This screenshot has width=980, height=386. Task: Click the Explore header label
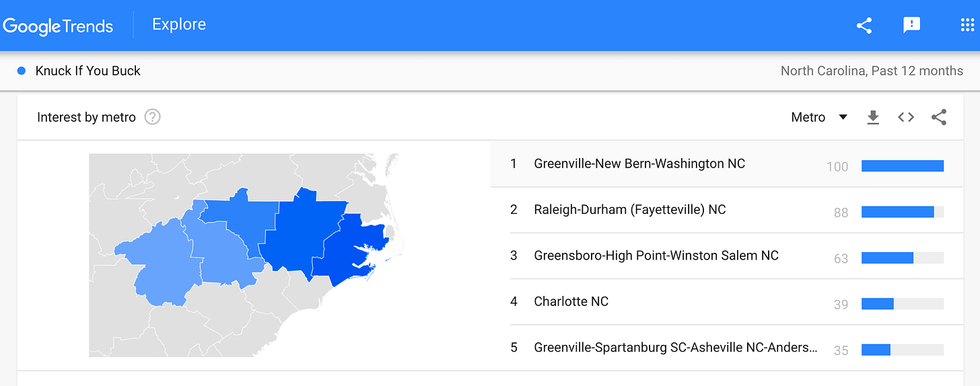tap(179, 25)
